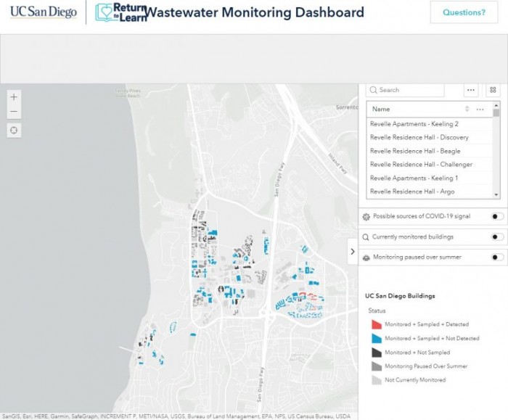This screenshot has width=508, height=420.
Task: Toggle Currently monitored buildings switch
Action: click(x=497, y=236)
